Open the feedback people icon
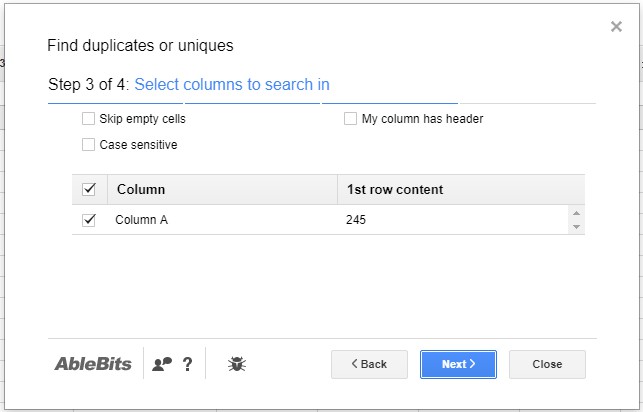643x412 pixels. pyautogui.click(x=162, y=364)
